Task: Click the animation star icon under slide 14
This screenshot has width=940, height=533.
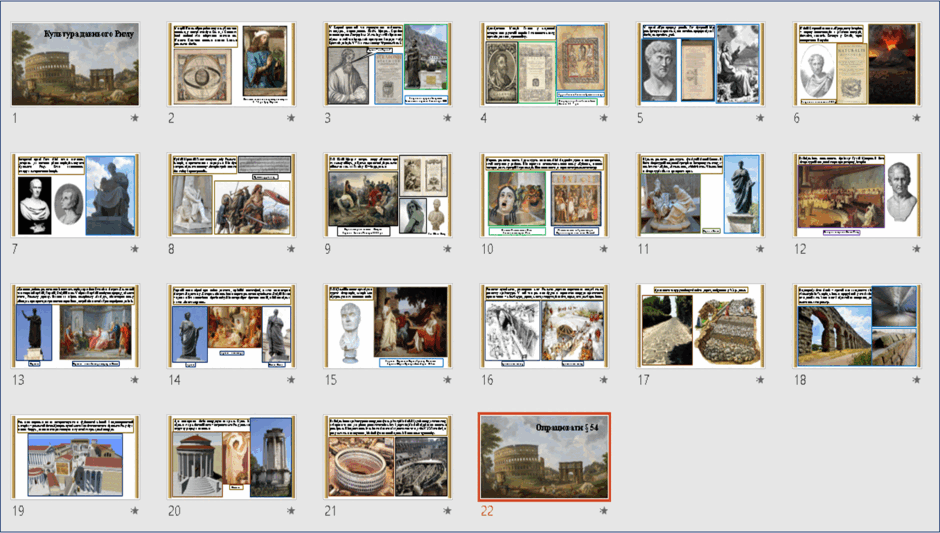Action: [291, 380]
